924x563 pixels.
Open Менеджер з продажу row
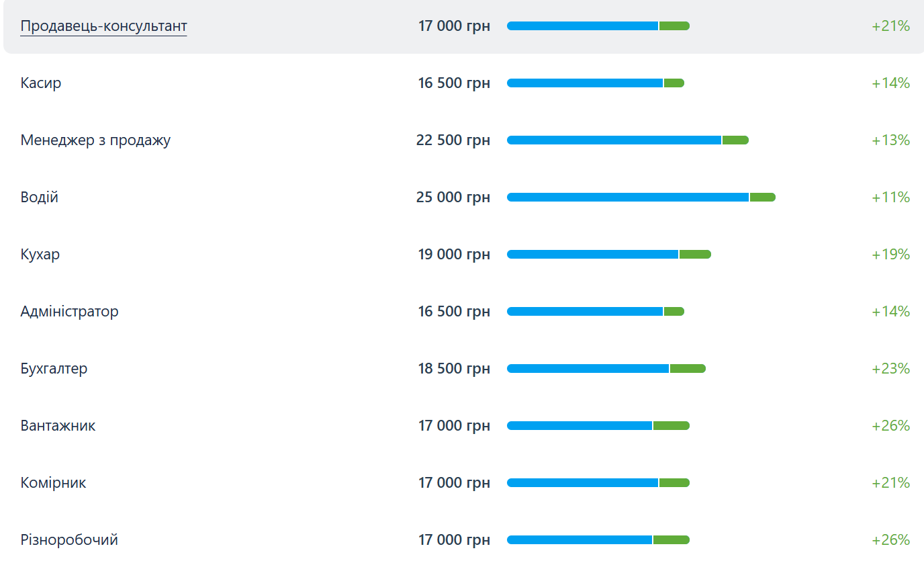tap(95, 140)
